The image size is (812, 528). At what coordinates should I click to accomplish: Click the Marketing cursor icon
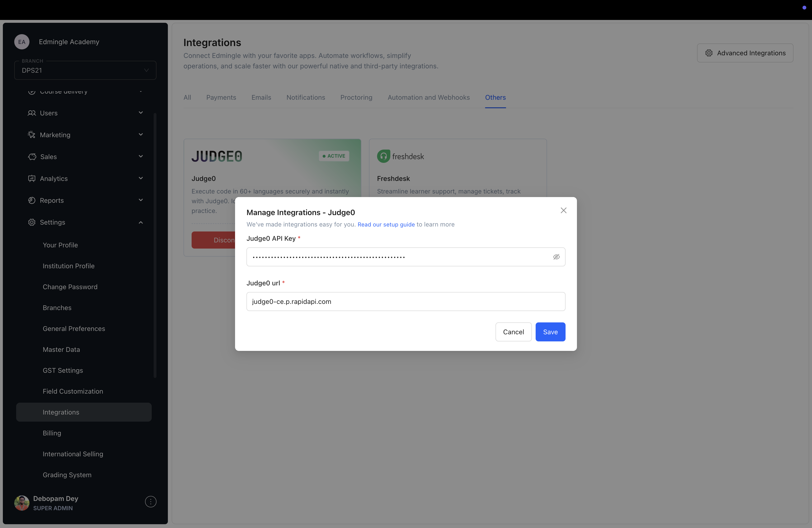point(32,135)
